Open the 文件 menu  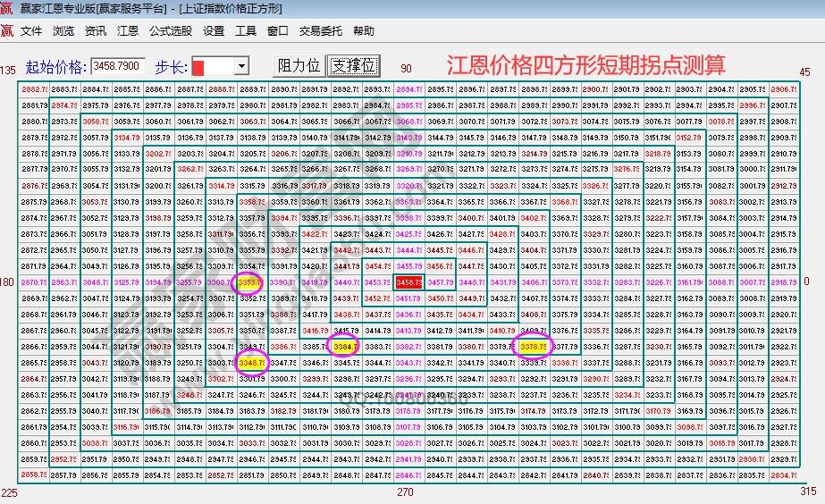click(x=31, y=30)
